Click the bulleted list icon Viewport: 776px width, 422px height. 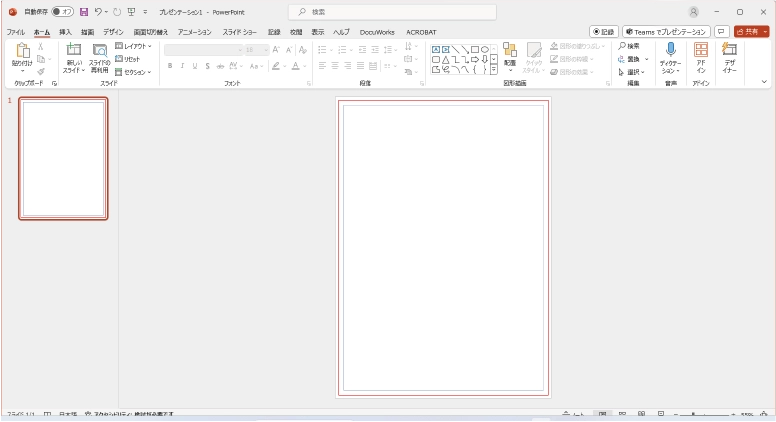(x=322, y=49)
